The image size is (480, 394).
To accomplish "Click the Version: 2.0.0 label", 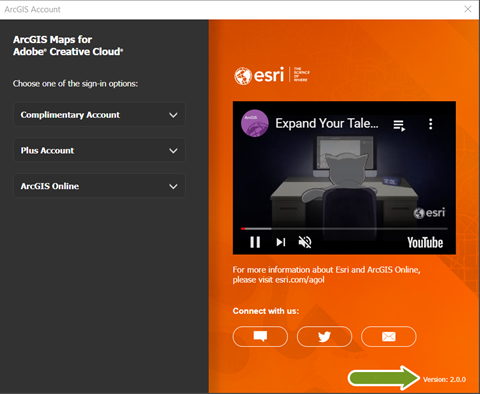I will click(x=444, y=379).
